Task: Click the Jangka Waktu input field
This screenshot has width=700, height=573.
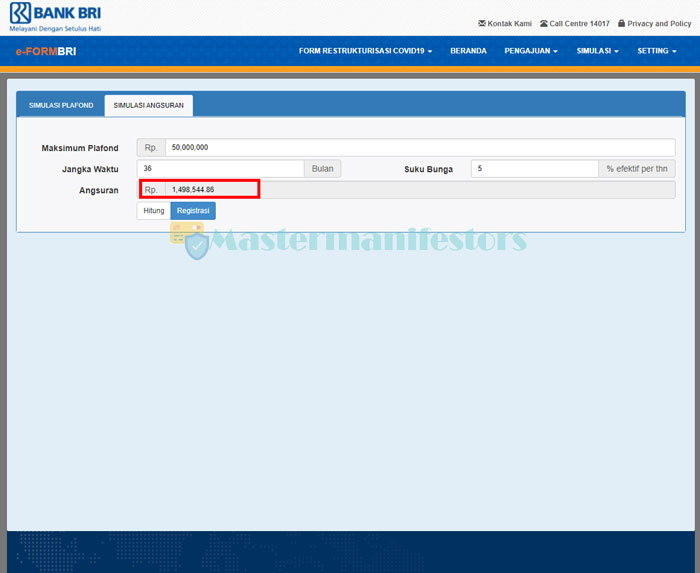Action: pyautogui.click(x=221, y=169)
